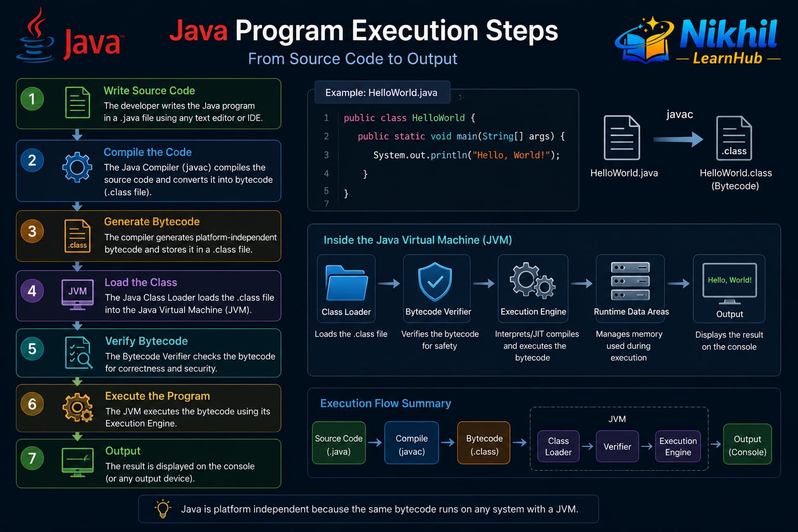Click code line public static void main

pos(461,136)
